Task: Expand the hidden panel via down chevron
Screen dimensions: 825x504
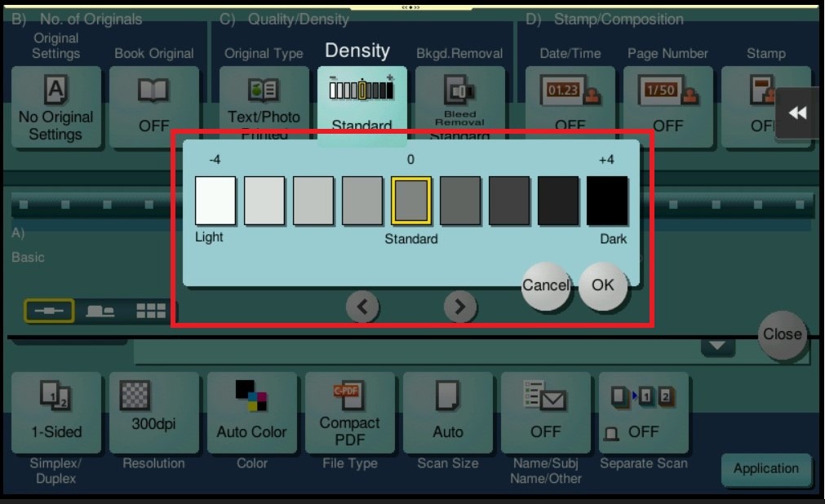Action: [x=717, y=346]
